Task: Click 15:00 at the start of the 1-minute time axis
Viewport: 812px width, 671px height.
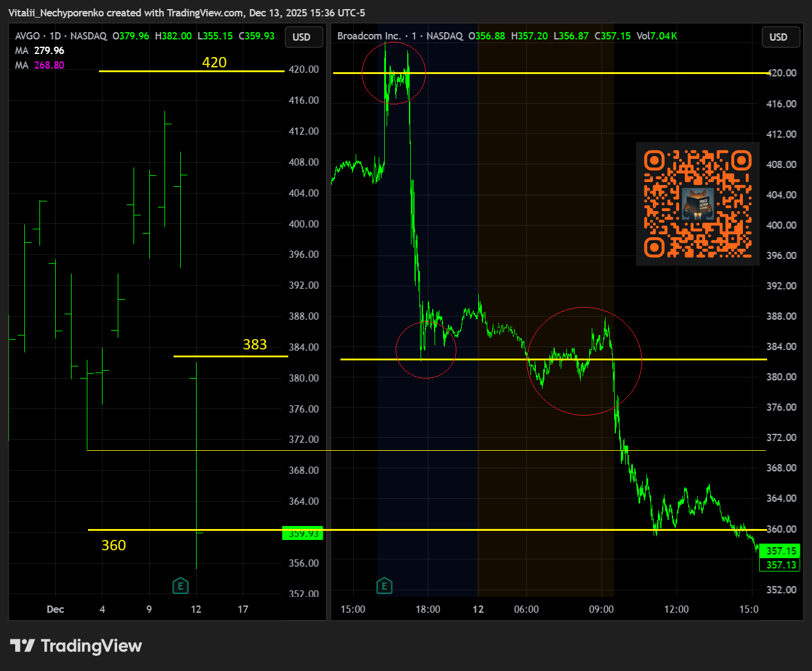Action: click(353, 609)
